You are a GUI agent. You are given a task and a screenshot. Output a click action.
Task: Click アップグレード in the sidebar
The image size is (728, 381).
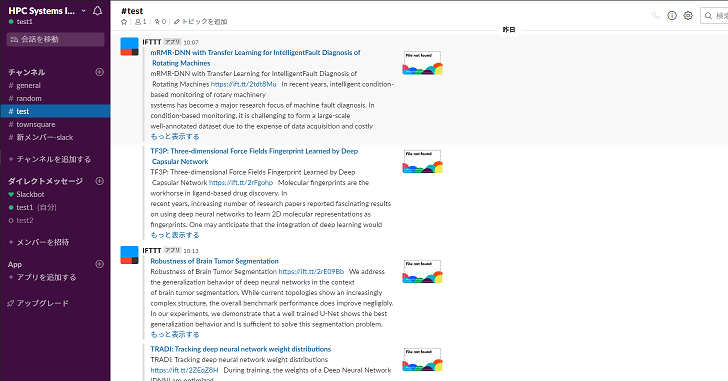(38, 303)
